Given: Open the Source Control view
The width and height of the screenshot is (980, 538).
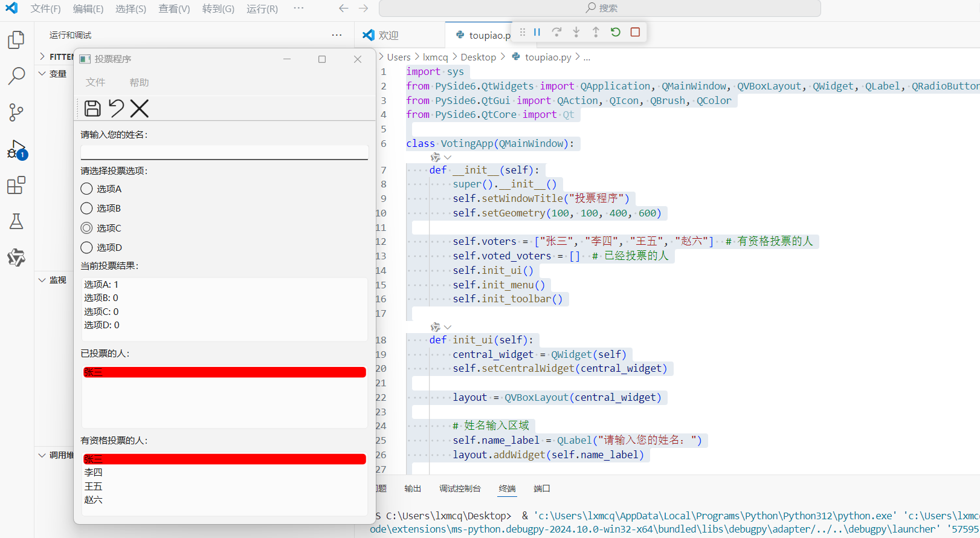Looking at the screenshot, I should coord(16,112).
